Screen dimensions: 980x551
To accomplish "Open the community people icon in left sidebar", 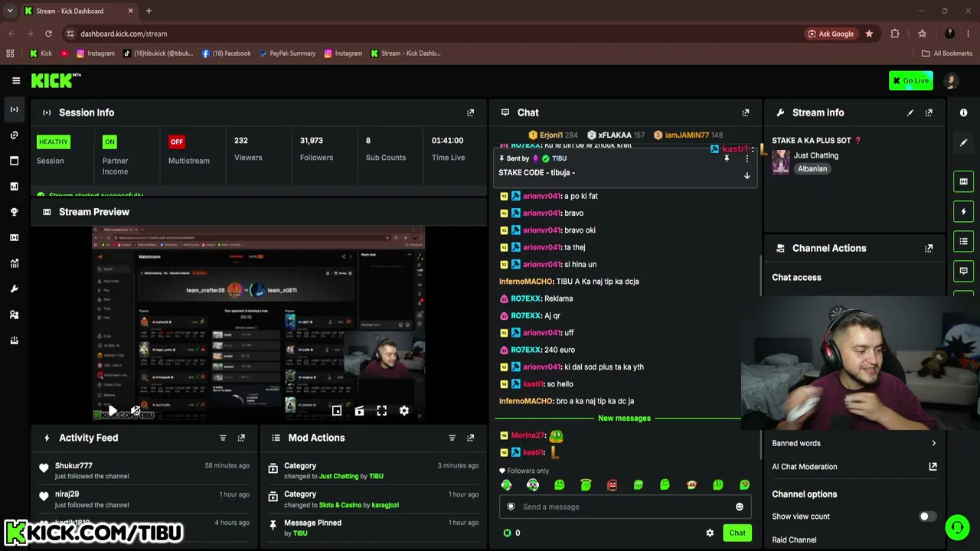I will click(14, 315).
